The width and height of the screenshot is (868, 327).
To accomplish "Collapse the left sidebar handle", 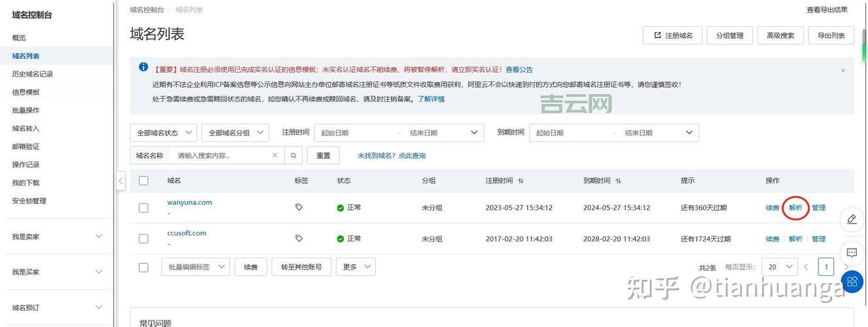I will point(120,181).
